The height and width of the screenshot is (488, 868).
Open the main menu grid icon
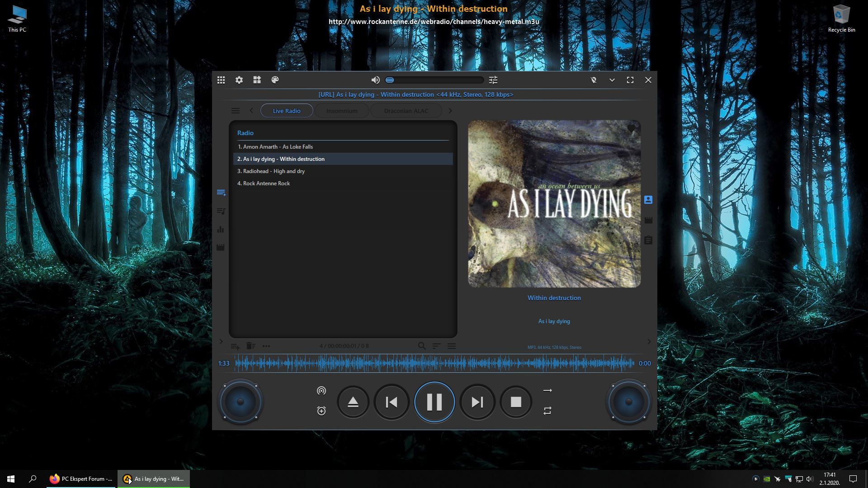pyautogui.click(x=221, y=80)
